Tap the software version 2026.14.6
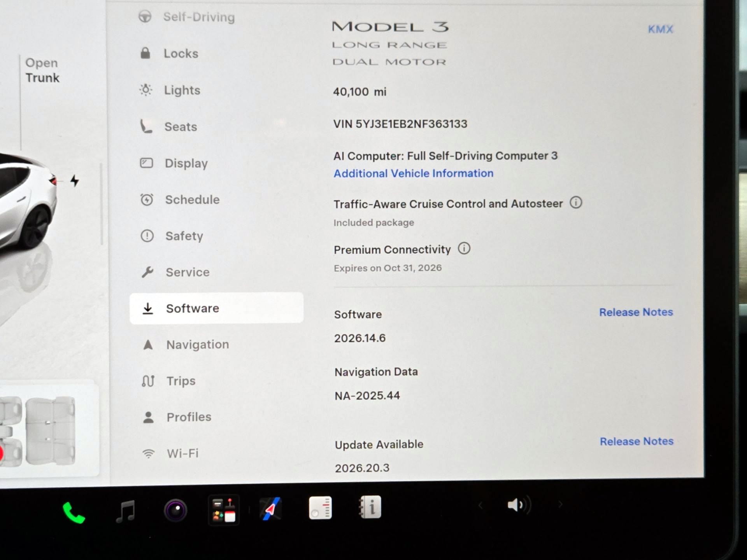This screenshot has height=560, width=747. [x=360, y=338]
